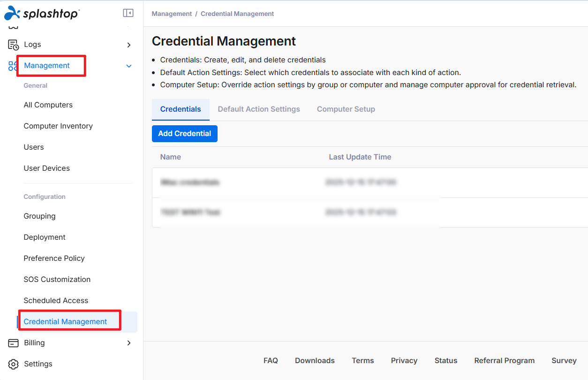The height and width of the screenshot is (380, 588).
Task: Open Billing in the sidebar
Action: pos(34,343)
